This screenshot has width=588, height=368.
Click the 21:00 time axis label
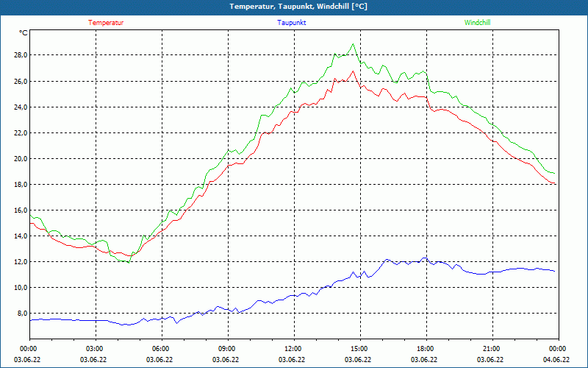(x=492, y=349)
